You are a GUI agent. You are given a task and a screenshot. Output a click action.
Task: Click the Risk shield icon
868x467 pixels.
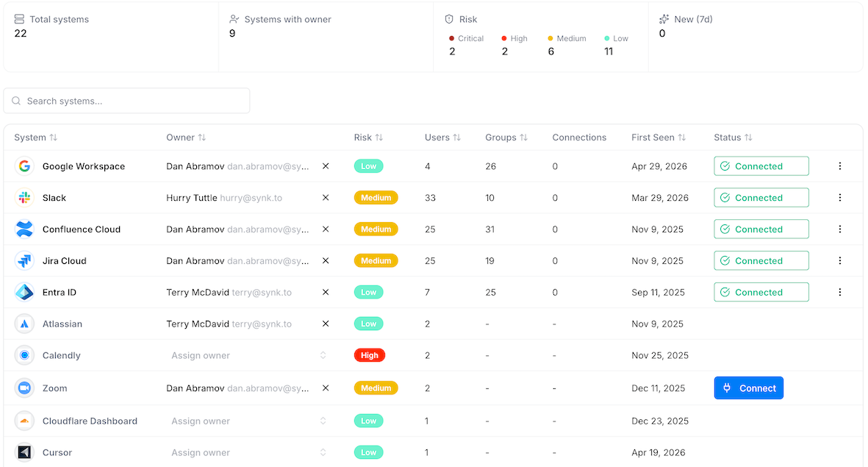click(x=449, y=19)
